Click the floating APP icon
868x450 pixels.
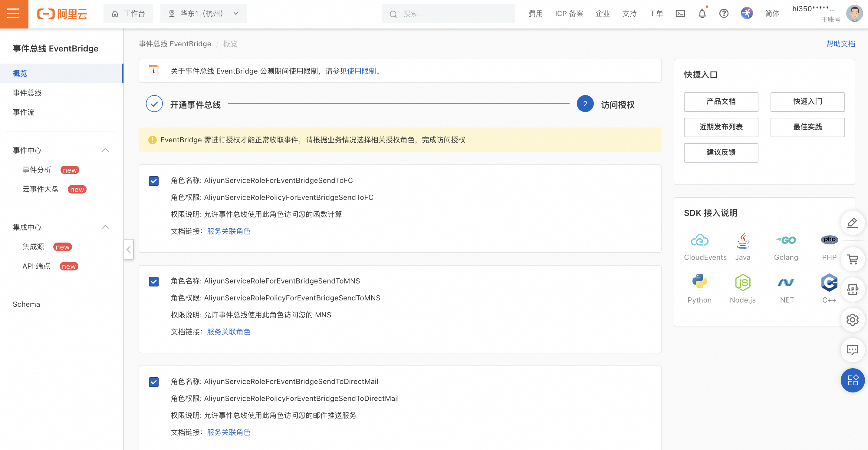[852, 289]
